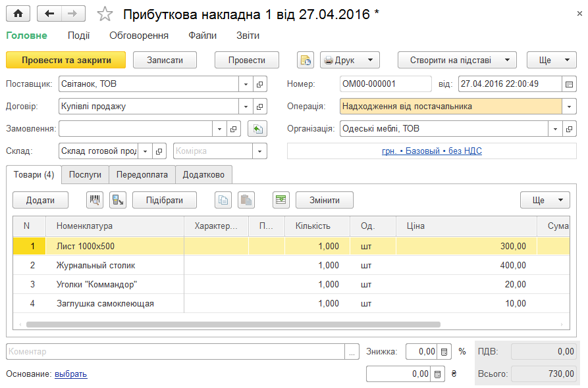Open the Замовлення record link icon
Viewport: 588px width, 388px height.
pyautogui.click(x=234, y=129)
